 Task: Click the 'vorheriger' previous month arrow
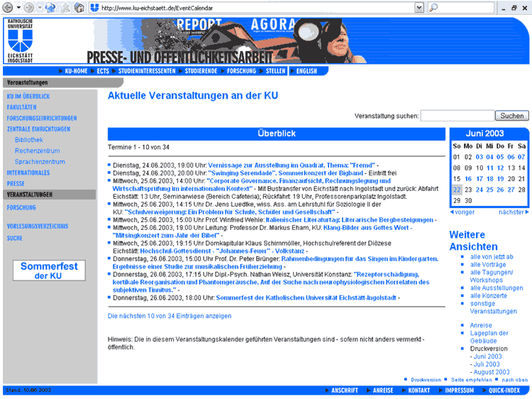coord(462,212)
